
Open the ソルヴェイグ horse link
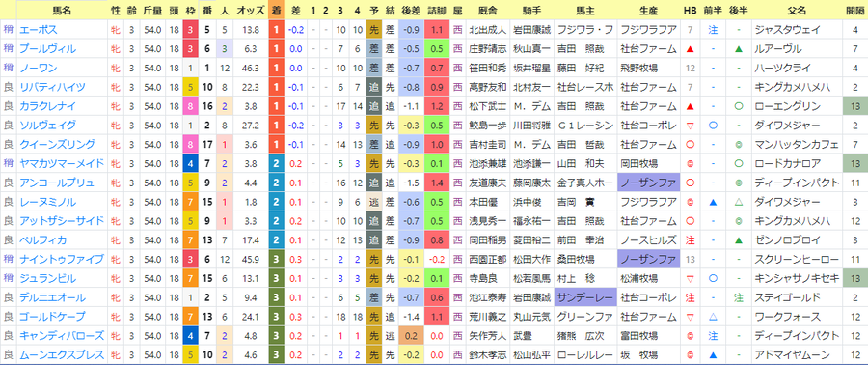tap(47, 126)
